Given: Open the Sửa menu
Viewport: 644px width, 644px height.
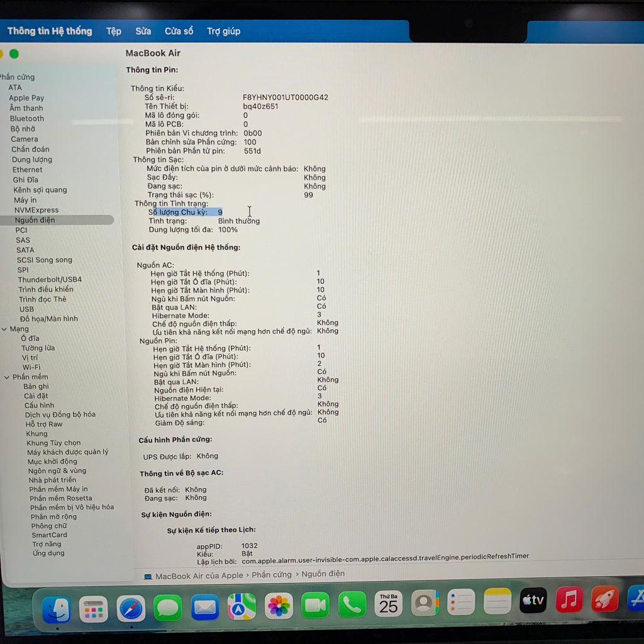Looking at the screenshot, I should 143,31.
